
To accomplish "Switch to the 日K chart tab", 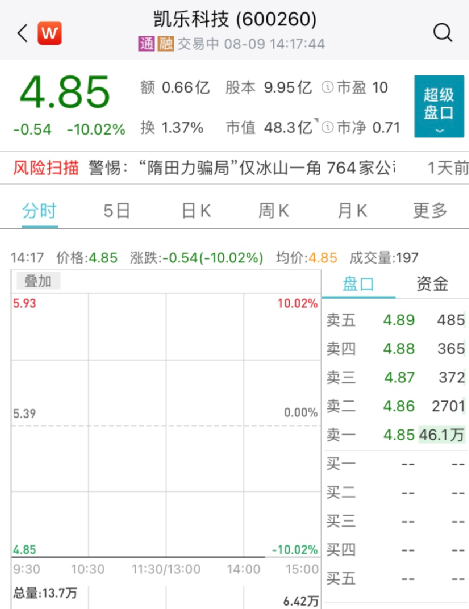I will (x=196, y=211).
